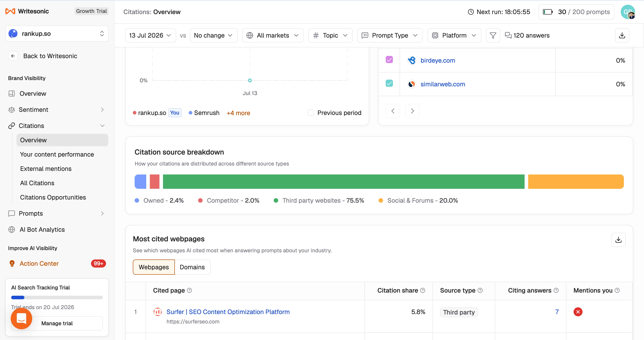
Task: Click the Surfer favicon in the first row
Action: point(157,312)
